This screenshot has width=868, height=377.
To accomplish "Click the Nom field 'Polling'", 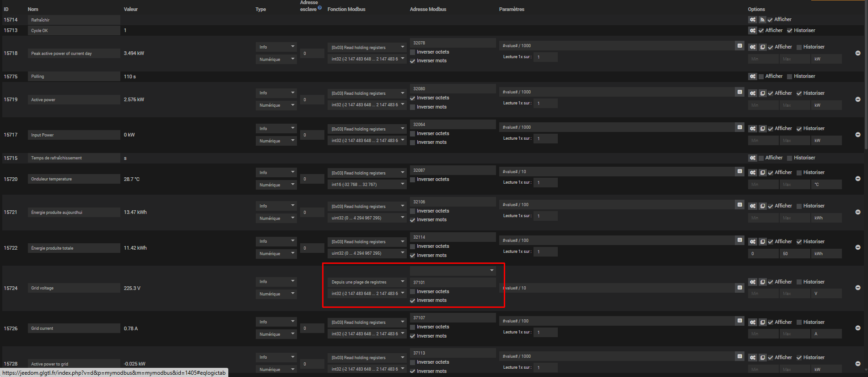I will pyautogui.click(x=74, y=76).
